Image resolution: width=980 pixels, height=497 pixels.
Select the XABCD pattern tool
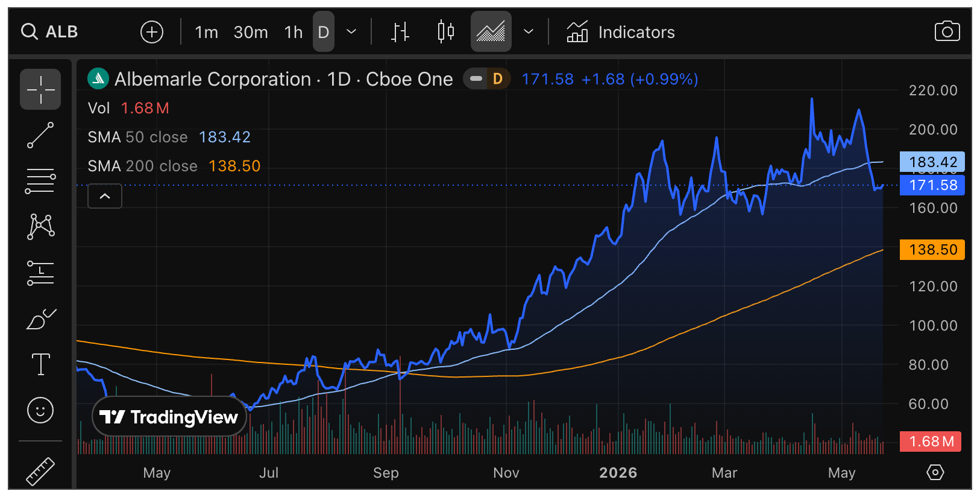[40, 227]
